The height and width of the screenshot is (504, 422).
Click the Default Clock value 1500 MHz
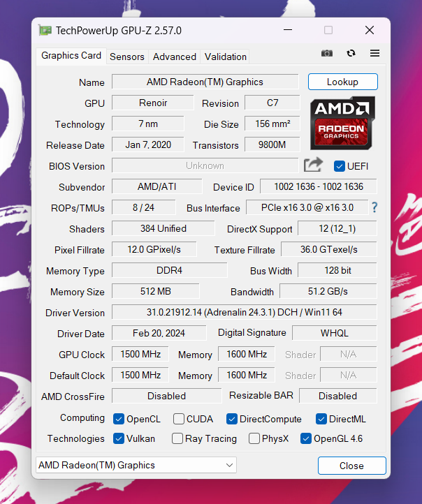(140, 375)
